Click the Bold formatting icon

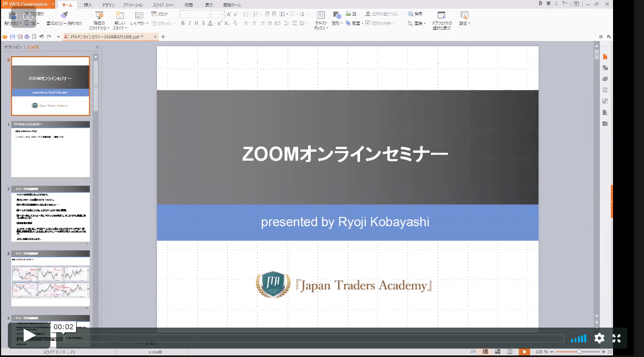coord(183,24)
